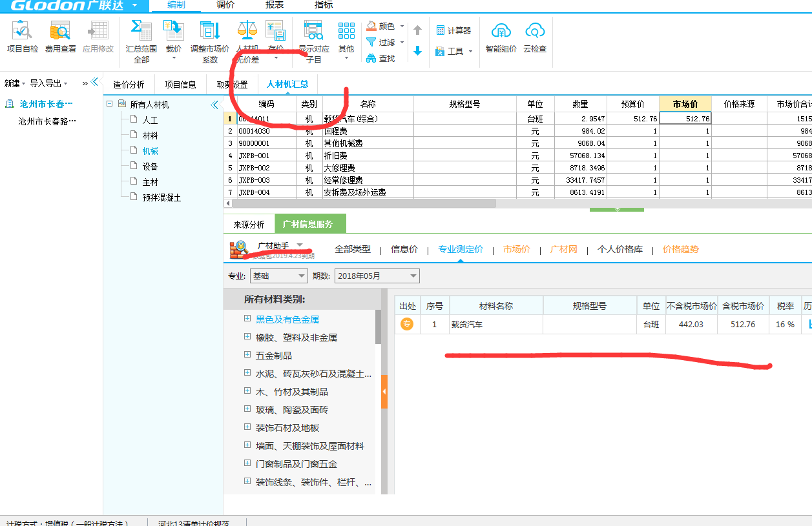
Task: Click the 载价 load price icon
Action: coord(174,32)
